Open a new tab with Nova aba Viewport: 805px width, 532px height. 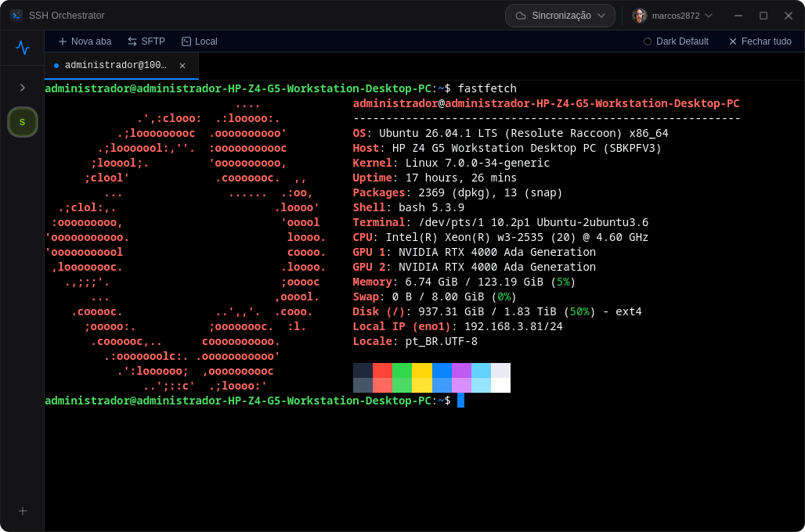point(85,41)
